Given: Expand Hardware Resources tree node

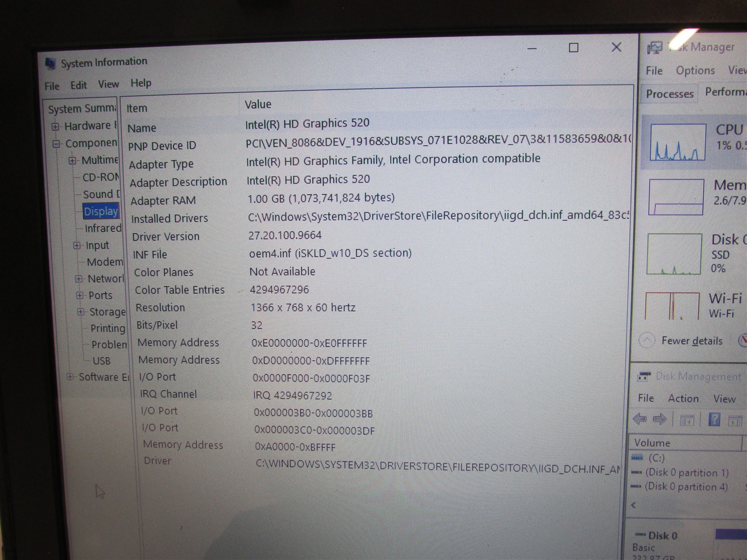Looking at the screenshot, I should pos(56,126).
